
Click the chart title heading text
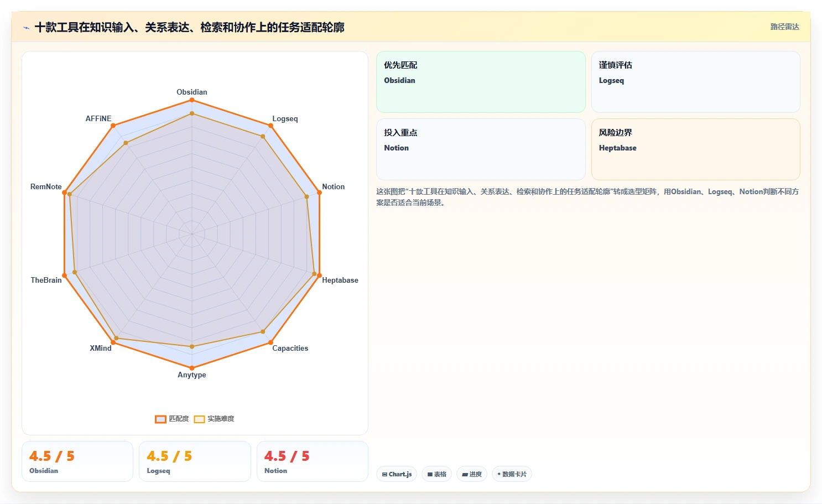coord(190,27)
